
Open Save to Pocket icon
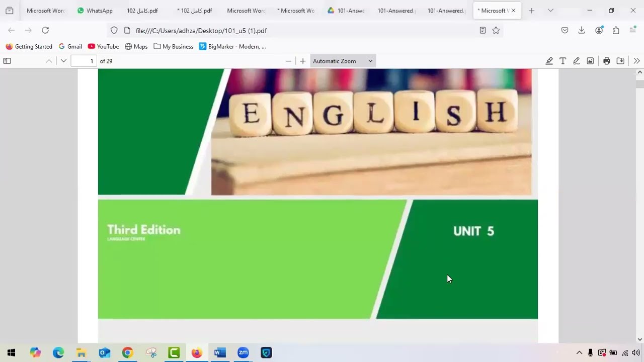[x=565, y=30]
